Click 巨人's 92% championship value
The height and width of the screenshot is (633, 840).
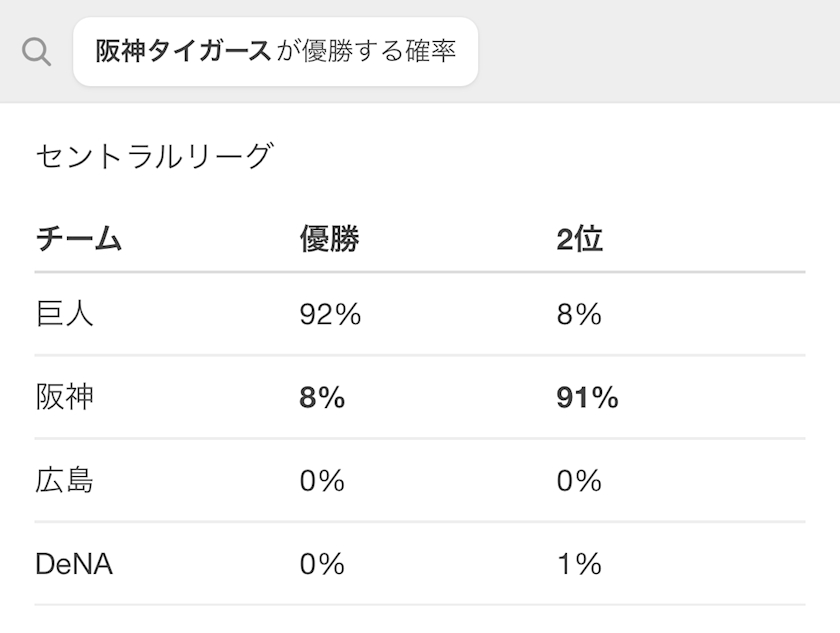pyautogui.click(x=329, y=315)
